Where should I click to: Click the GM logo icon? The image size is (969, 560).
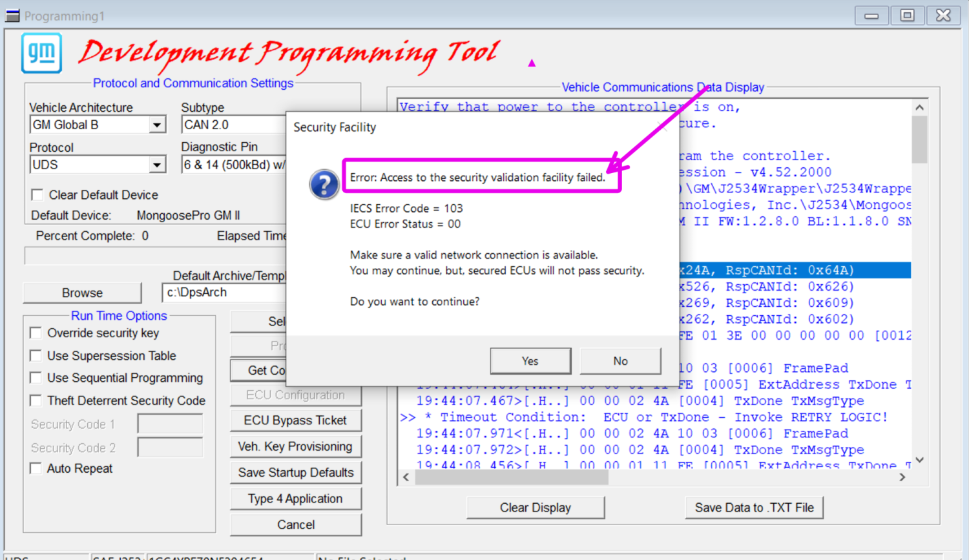(x=42, y=53)
